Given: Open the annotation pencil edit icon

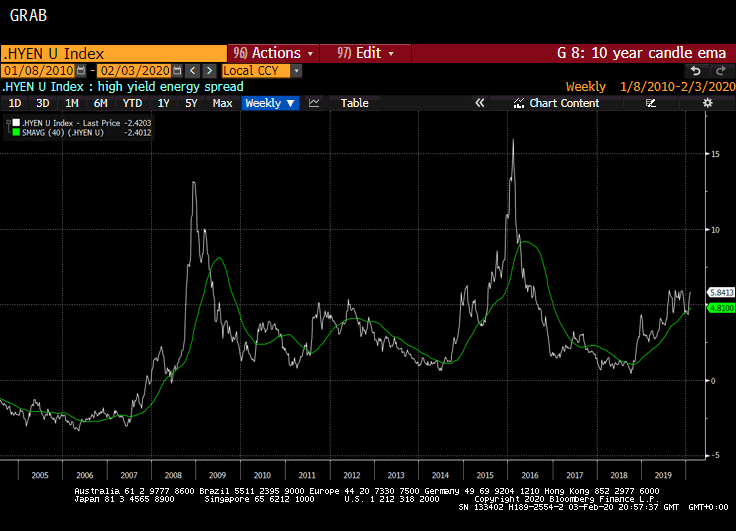Looking at the screenshot, I should [x=650, y=103].
